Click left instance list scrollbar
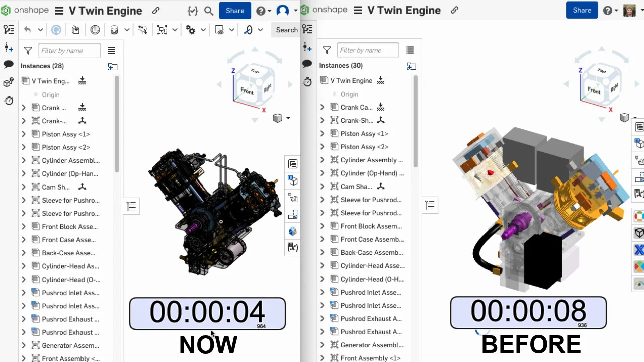The image size is (644, 362). pyautogui.click(x=117, y=124)
